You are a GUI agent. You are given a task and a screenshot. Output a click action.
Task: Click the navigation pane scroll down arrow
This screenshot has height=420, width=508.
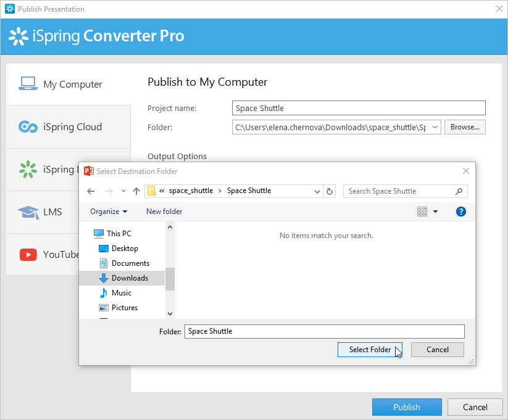(x=170, y=313)
